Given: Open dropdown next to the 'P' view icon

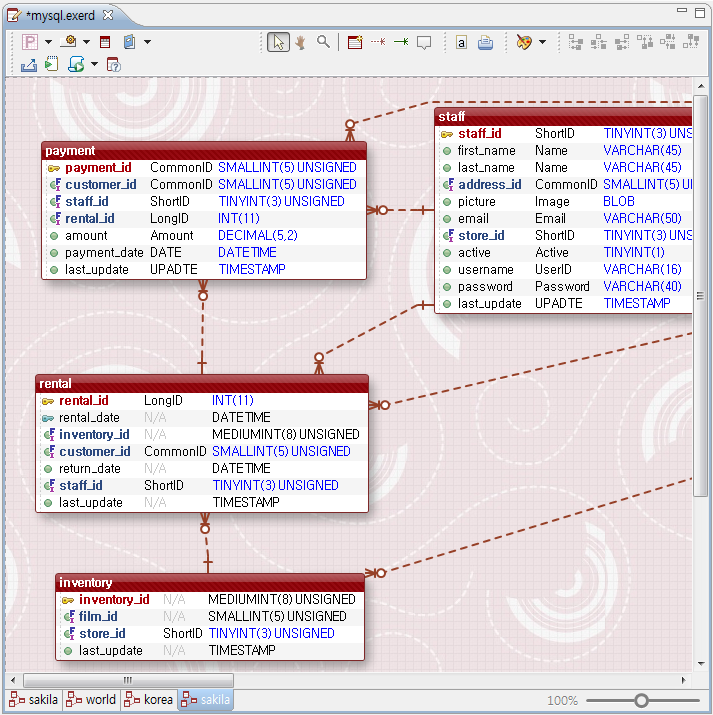Looking at the screenshot, I should click(x=48, y=42).
